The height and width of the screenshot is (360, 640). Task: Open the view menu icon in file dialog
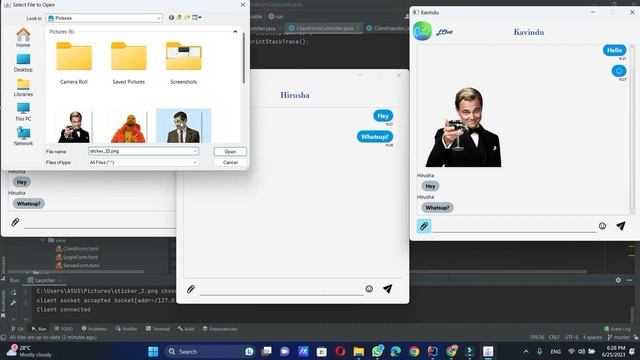pos(197,18)
